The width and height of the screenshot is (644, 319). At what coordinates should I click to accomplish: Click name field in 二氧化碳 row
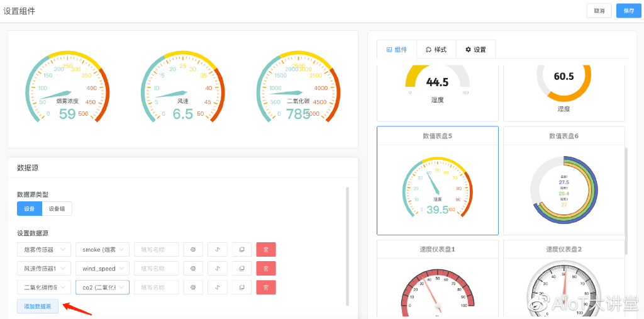157,288
